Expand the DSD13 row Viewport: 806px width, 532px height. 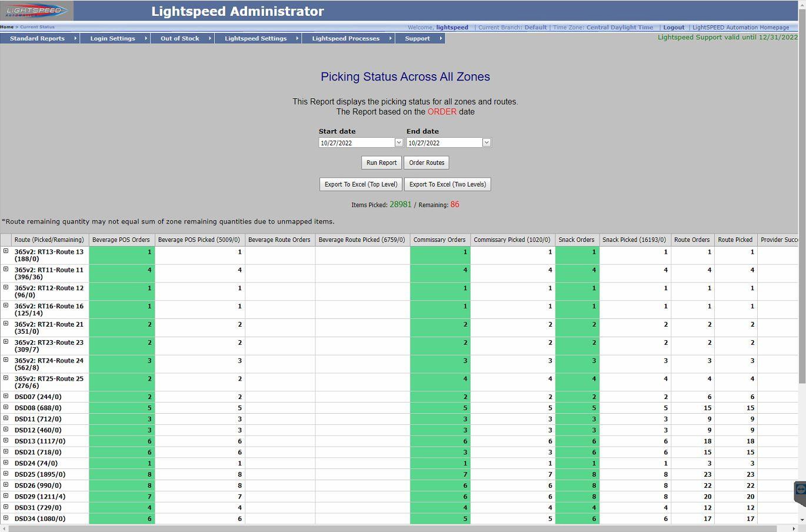6,440
